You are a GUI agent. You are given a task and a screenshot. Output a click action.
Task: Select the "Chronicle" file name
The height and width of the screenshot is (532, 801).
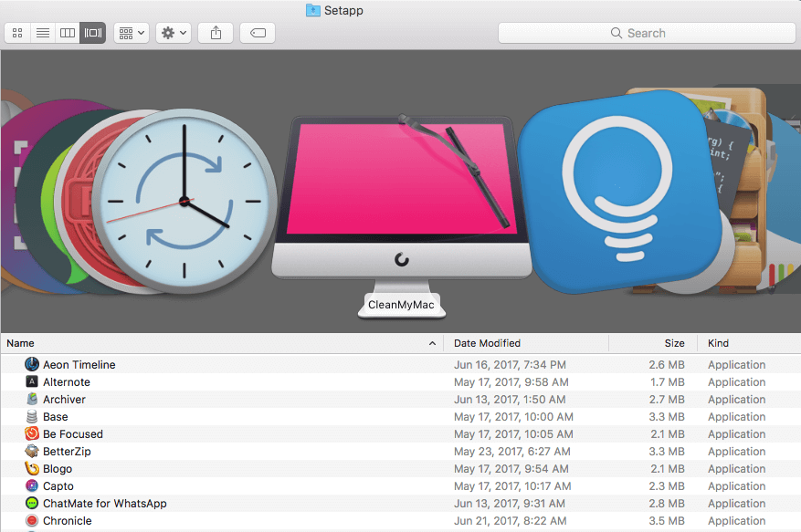tap(68, 521)
